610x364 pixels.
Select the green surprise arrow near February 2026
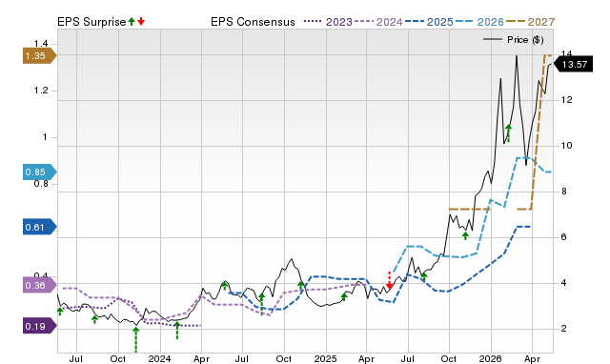pos(508,133)
